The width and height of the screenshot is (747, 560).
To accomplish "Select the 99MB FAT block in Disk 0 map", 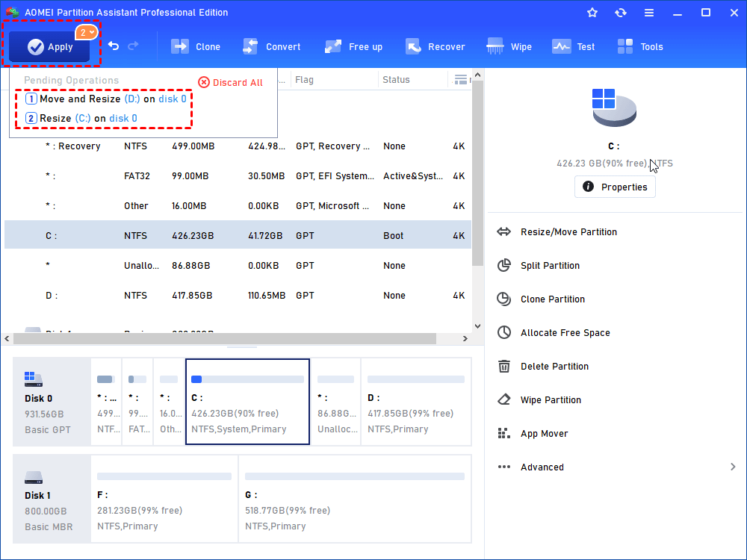I will 137,402.
